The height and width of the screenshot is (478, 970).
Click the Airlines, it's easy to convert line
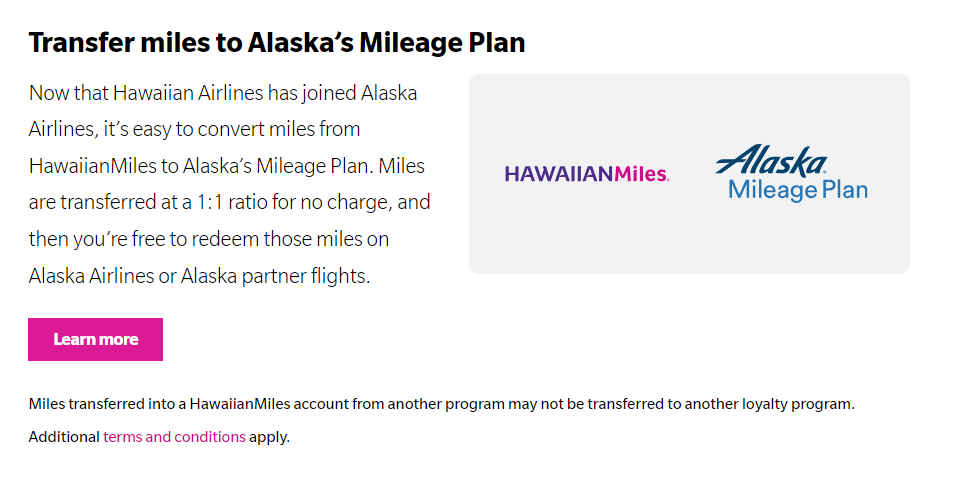click(x=194, y=130)
